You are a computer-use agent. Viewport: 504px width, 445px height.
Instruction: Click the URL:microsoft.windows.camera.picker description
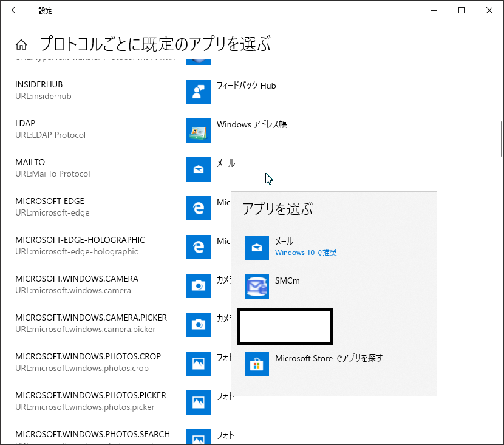[x=85, y=329]
